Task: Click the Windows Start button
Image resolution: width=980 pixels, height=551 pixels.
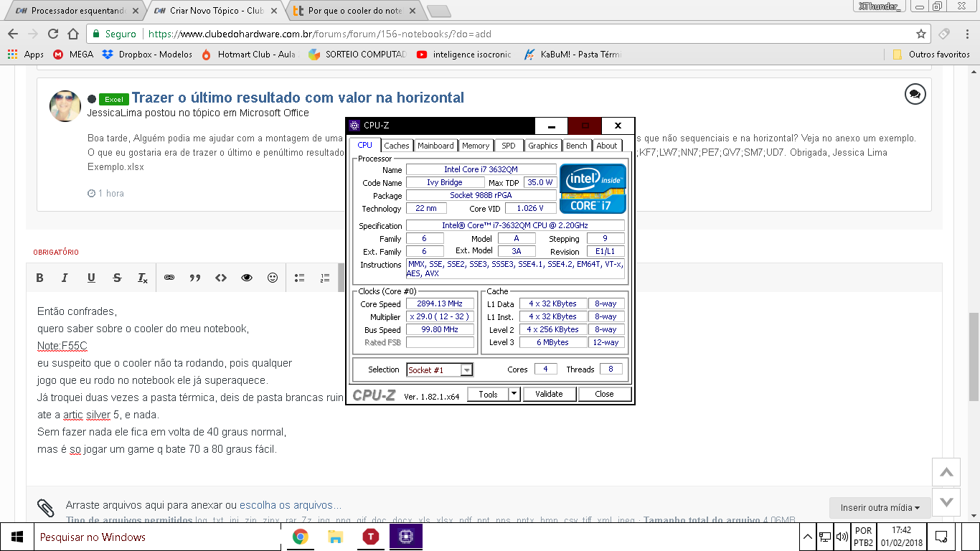Action: click(17, 537)
